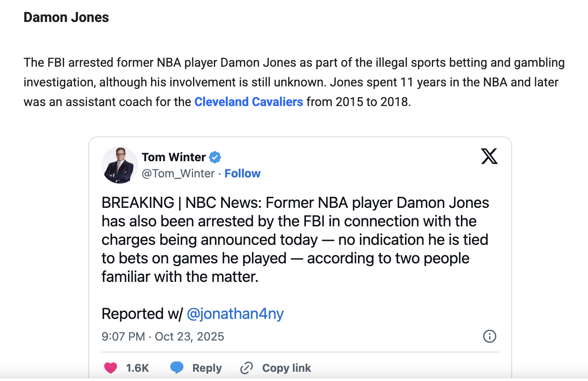The image size is (588, 381).
Task: Click the blue verified badge
Action: (215, 157)
